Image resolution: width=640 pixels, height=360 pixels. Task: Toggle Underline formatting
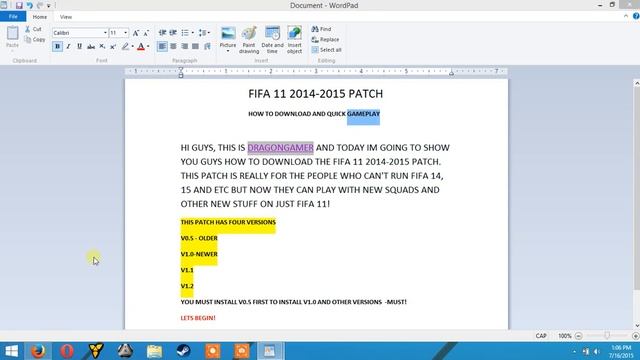coord(80,47)
